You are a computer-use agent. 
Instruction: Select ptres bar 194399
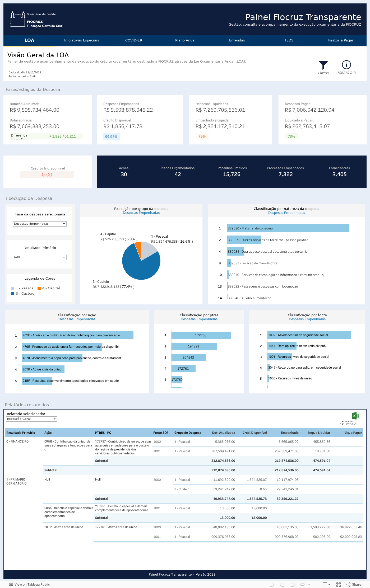pos(194,346)
